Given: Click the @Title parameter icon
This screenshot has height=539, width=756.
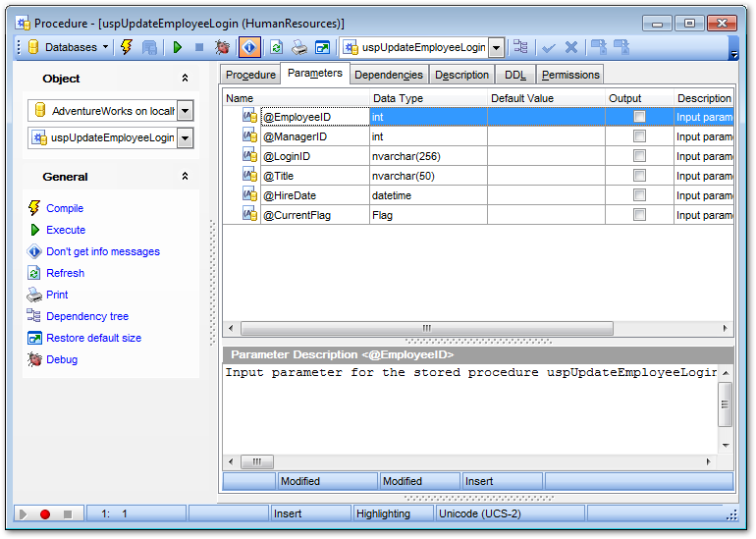Looking at the screenshot, I should click(x=249, y=175).
